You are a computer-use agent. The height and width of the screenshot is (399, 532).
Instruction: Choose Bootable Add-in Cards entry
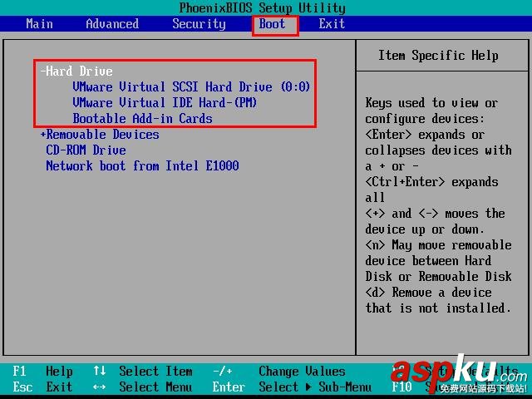click(142, 119)
